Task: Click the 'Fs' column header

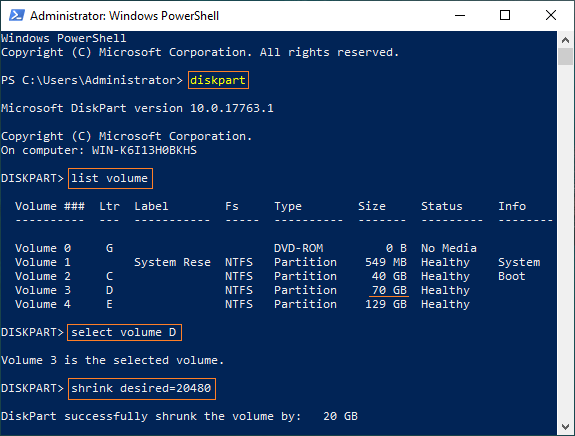Action: click(x=232, y=206)
